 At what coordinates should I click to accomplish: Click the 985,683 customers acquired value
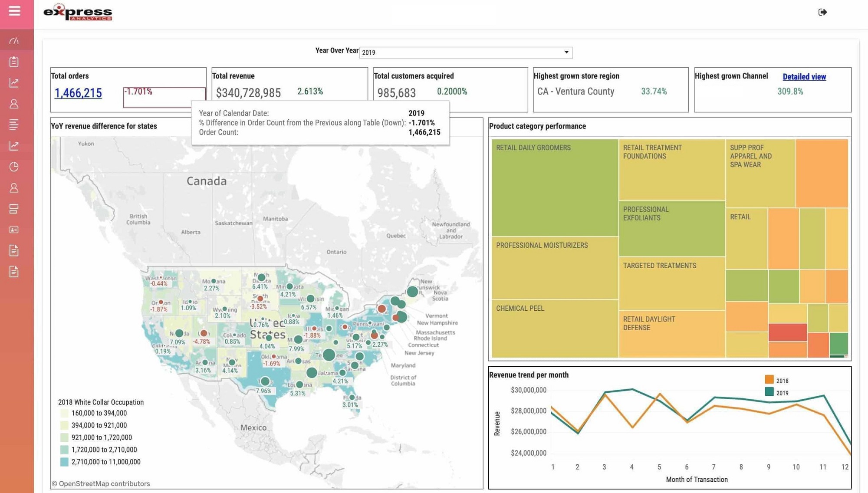click(396, 93)
